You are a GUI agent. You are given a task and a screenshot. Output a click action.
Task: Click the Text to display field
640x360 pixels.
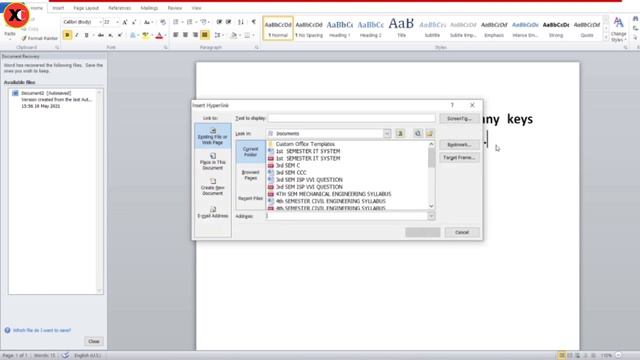click(351, 118)
